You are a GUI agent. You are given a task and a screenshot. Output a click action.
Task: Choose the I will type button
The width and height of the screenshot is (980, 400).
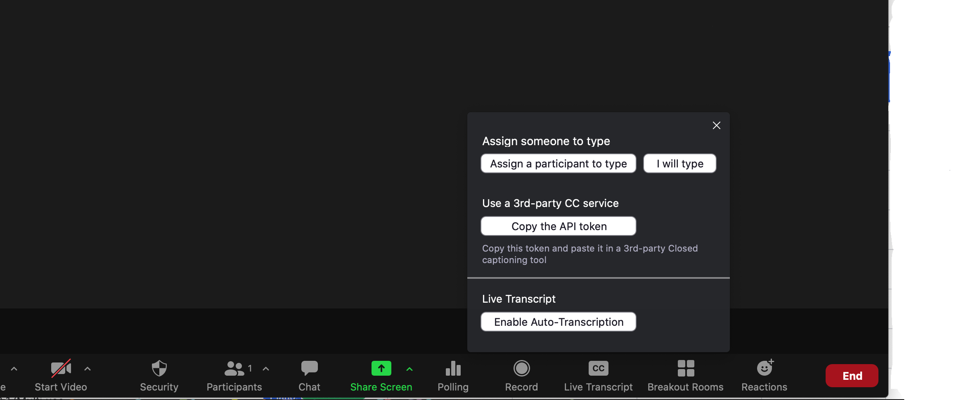click(679, 164)
